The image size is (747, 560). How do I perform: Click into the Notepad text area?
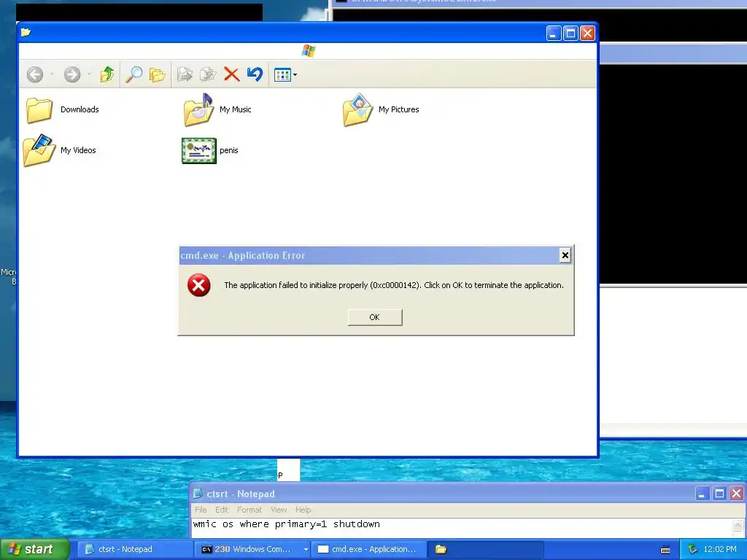click(461, 528)
